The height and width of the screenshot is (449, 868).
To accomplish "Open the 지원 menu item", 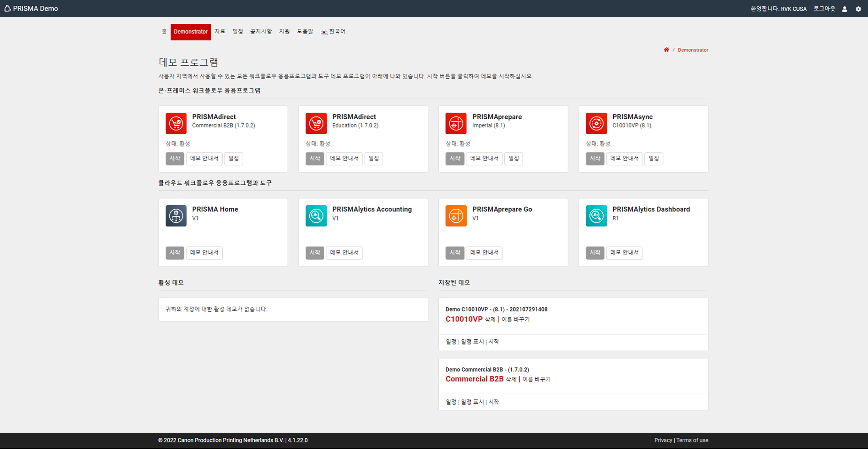I will (x=284, y=32).
